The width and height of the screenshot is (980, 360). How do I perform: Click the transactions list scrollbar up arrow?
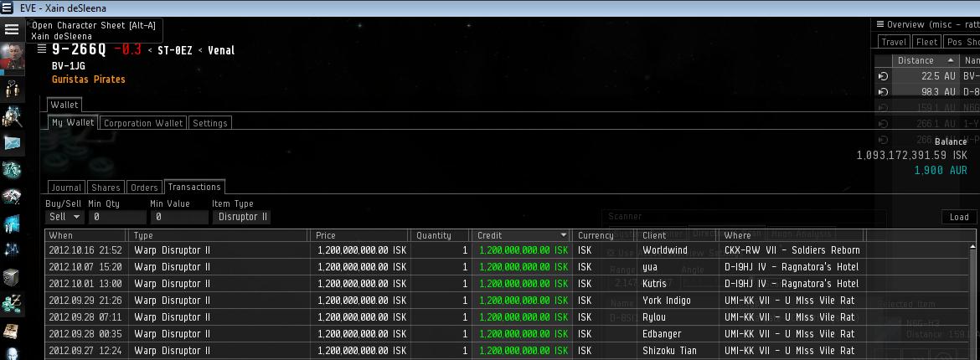coord(972,246)
